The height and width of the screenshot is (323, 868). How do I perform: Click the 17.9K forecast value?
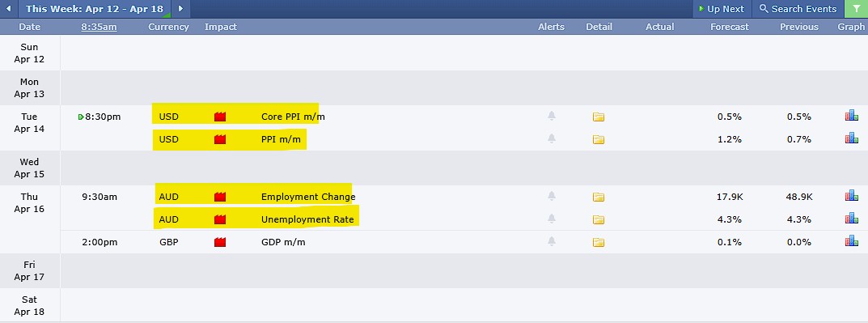pos(729,198)
